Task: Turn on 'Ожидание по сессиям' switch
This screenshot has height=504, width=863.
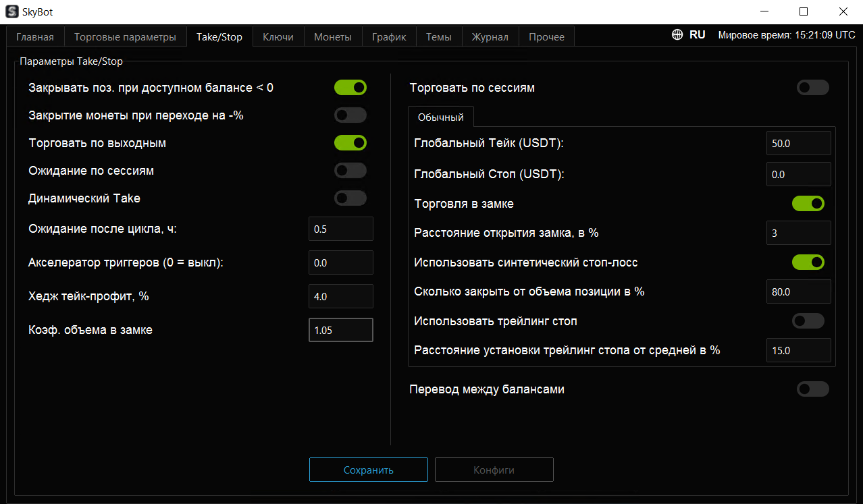Action: pos(350,171)
